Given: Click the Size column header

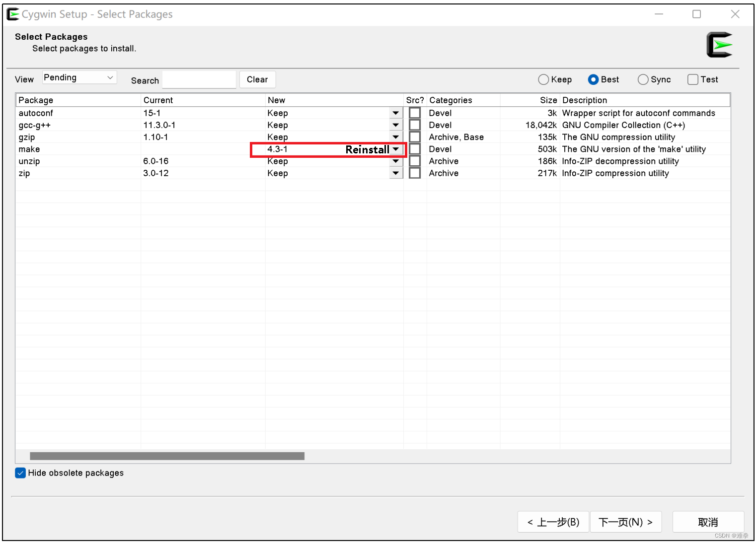Looking at the screenshot, I should [x=530, y=100].
